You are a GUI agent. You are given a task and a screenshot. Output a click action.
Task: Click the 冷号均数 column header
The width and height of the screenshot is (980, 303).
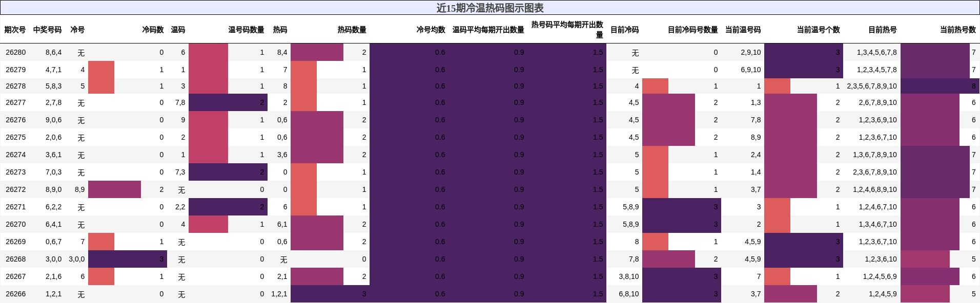[x=431, y=30]
